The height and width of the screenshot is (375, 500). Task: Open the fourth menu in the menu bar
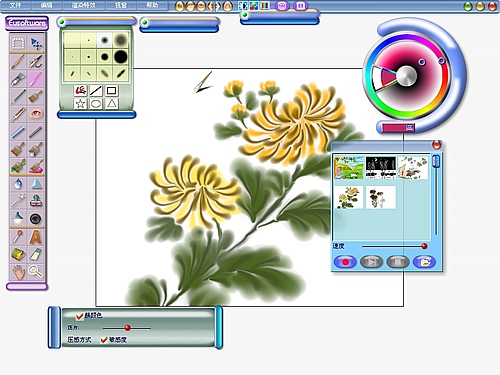point(121,5)
